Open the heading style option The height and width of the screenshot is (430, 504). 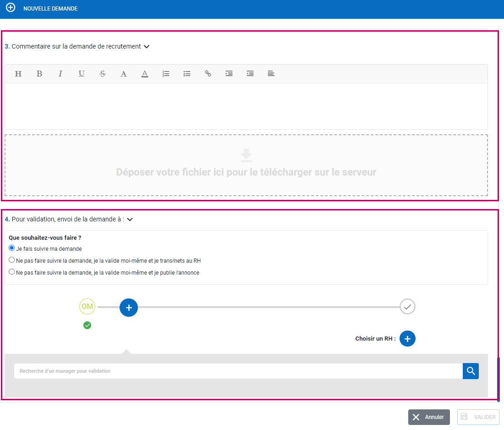tap(18, 74)
